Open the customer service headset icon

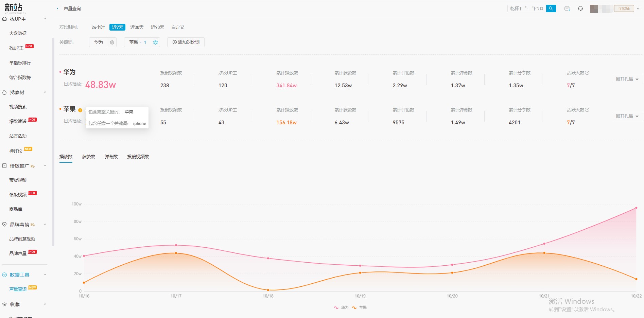pos(580,8)
